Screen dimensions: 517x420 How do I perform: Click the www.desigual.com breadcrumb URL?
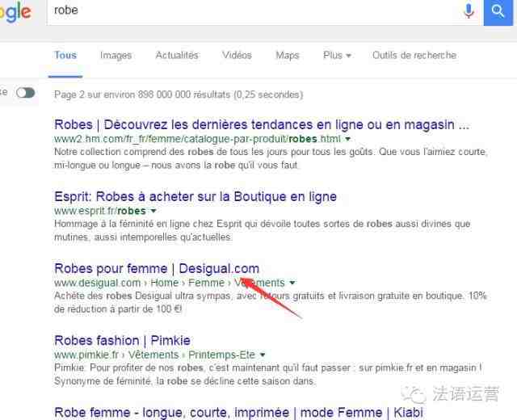[x=170, y=283]
